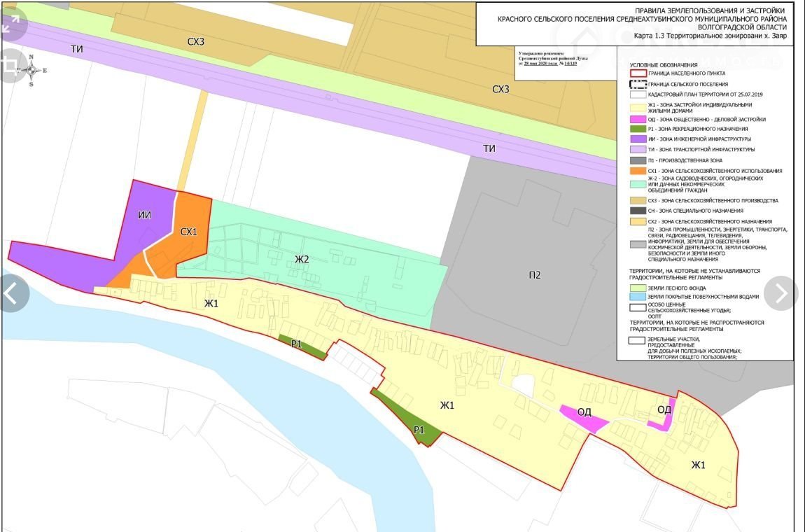
Task: Select the green Р1 legend swatch
Action: click(637, 129)
